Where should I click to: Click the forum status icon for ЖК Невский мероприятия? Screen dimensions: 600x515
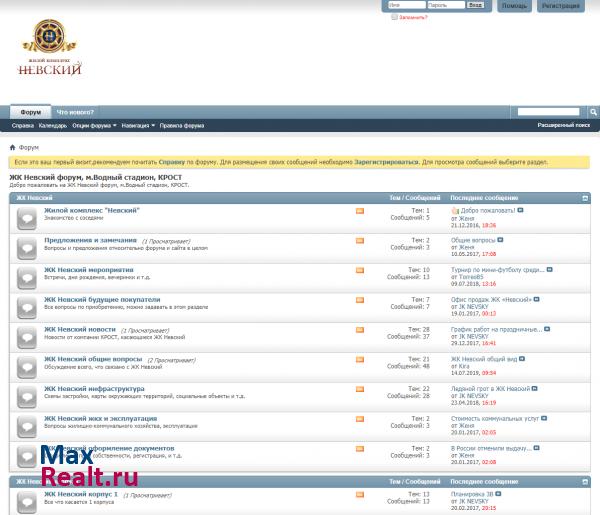click(x=27, y=278)
